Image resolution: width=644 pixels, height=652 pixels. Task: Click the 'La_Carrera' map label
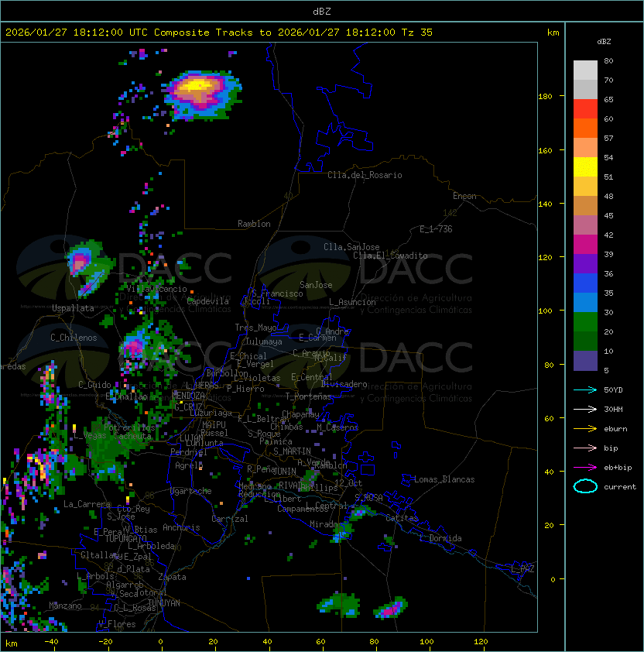87,504
